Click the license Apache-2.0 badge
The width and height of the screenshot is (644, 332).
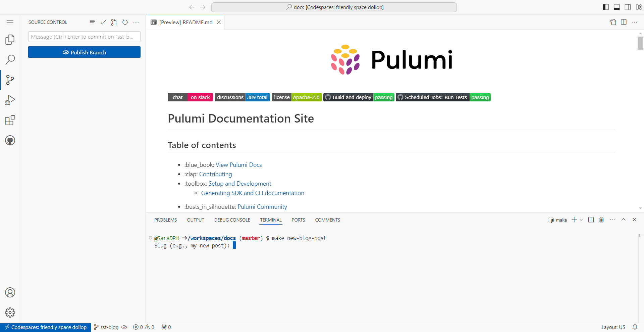point(297,97)
